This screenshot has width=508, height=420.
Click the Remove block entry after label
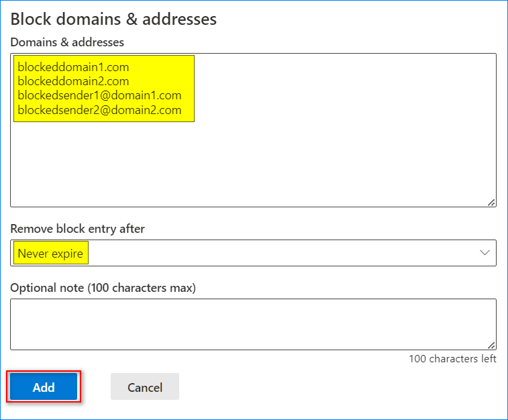[x=77, y=229]
